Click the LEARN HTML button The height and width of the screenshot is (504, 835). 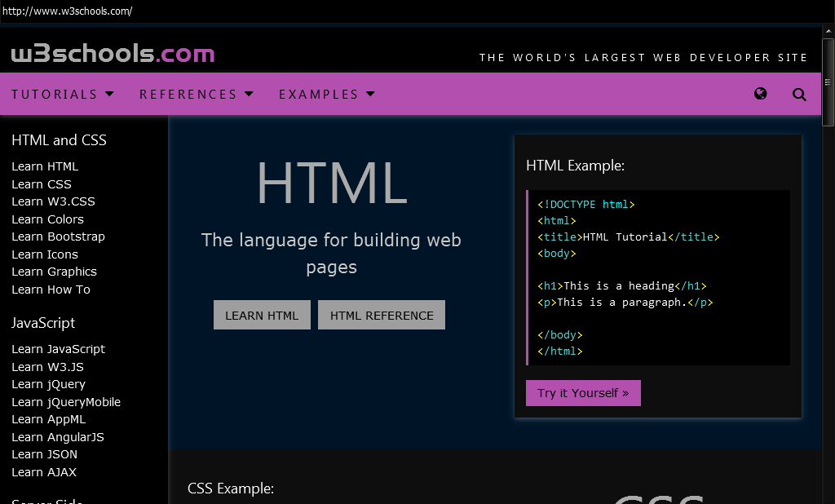[x=262, y=315]
